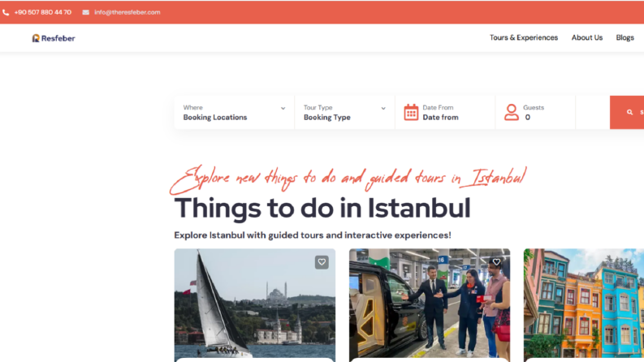Expand the Where booking locations chevron

(283, 108)
